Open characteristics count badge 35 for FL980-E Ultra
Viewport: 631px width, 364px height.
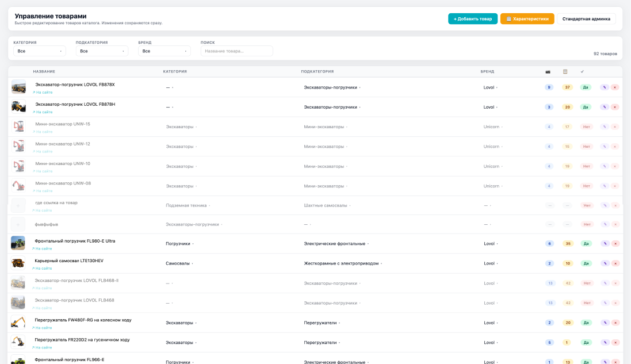[x=568, y=243]
